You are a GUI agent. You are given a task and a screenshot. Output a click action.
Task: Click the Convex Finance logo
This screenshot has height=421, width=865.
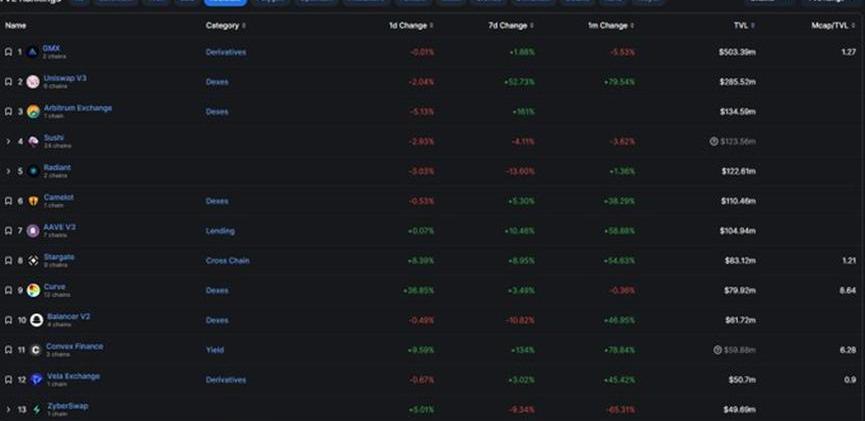(x=36, y=350)
